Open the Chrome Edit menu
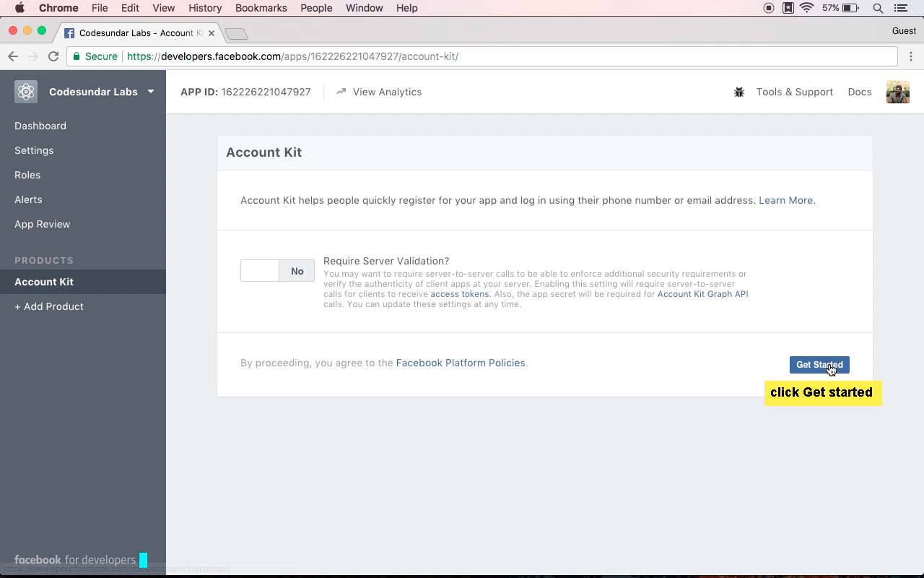Viewport: 924px width, 578px height. pos(130,8)
